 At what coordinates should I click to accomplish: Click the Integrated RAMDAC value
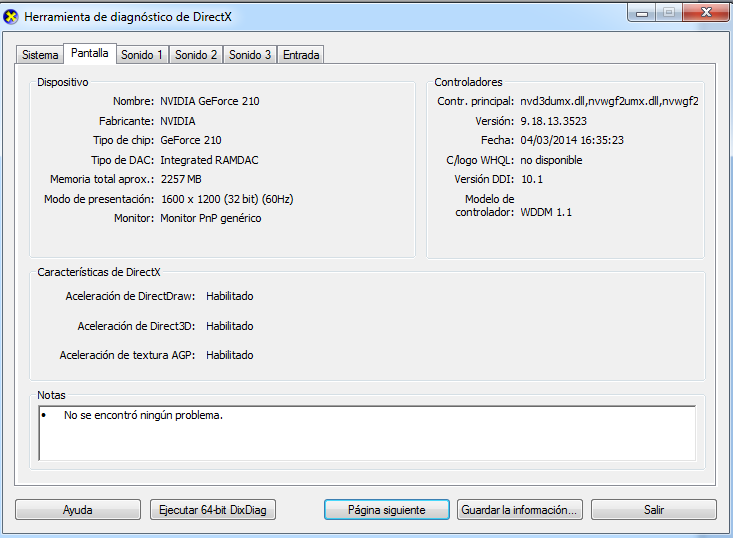point(209,160)
